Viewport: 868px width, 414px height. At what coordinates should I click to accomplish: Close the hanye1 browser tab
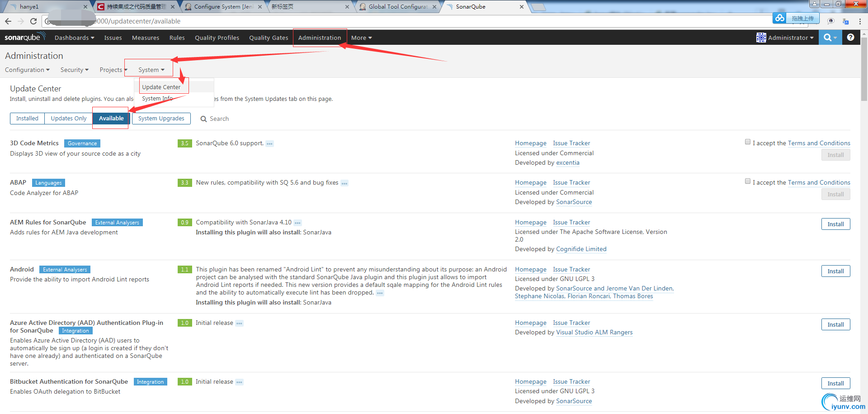[x=85, y=7]
